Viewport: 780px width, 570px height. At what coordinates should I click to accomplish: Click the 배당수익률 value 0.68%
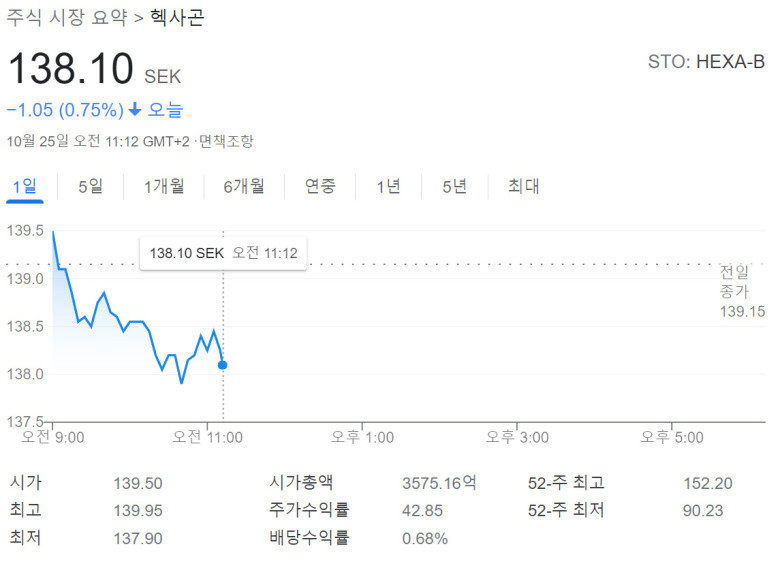point(425,538)
